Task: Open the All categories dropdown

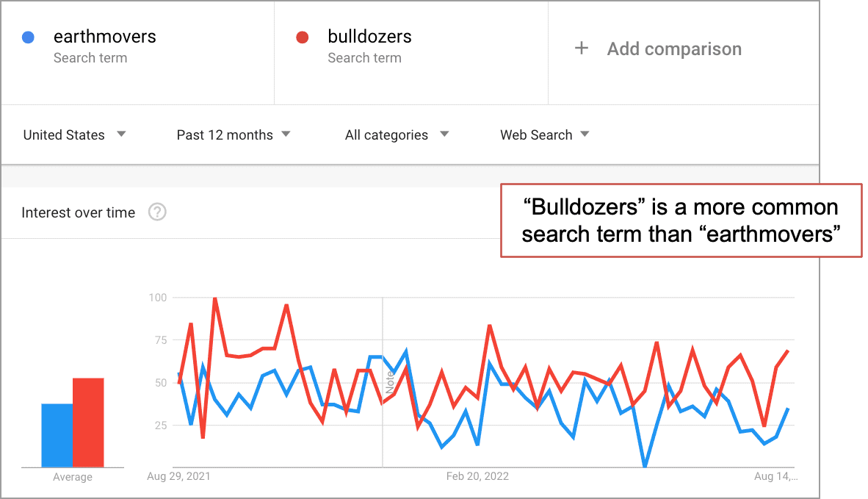Action: [397, 134]
